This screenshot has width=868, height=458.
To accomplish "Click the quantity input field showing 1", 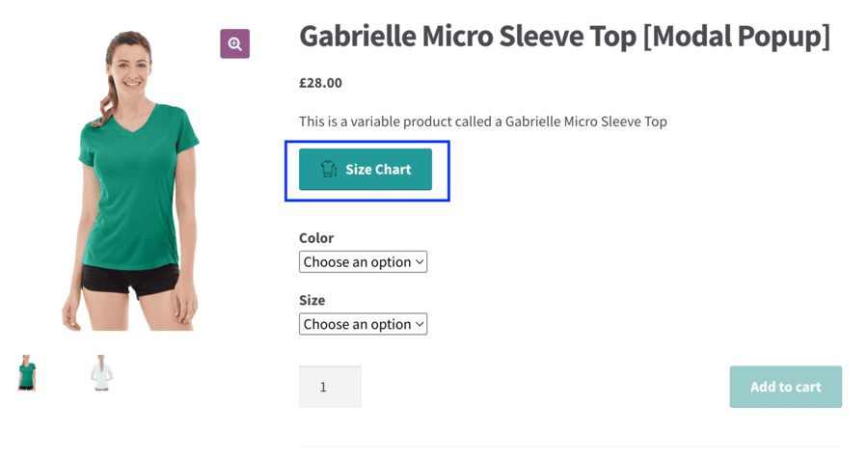I will click(x=330, y=387).
